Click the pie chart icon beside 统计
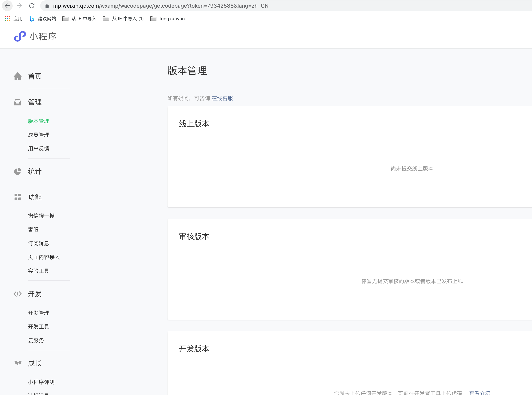 pos(17,172)
